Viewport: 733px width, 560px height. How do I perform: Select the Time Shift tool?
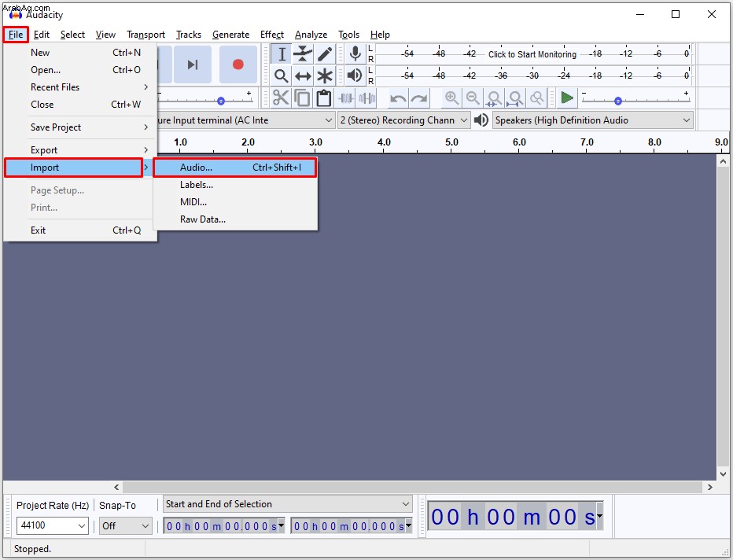pyautogui.click(x=303, y=76)
